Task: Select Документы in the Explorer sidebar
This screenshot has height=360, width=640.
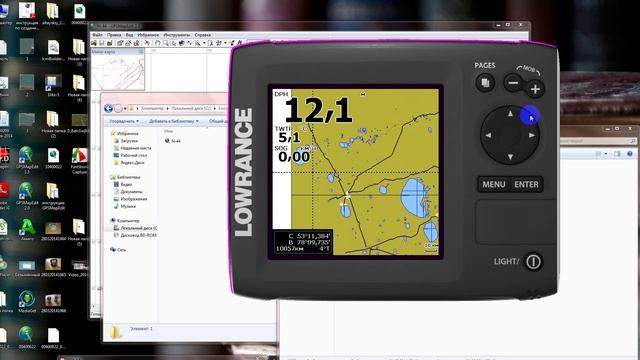Action: coord(128,191)
